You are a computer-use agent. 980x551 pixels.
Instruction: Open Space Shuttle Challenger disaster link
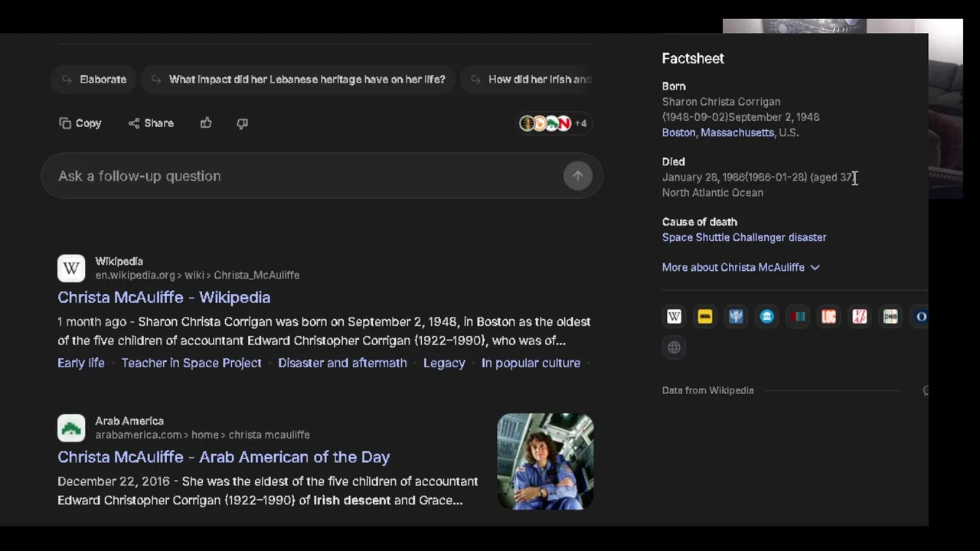coord(744,237)
